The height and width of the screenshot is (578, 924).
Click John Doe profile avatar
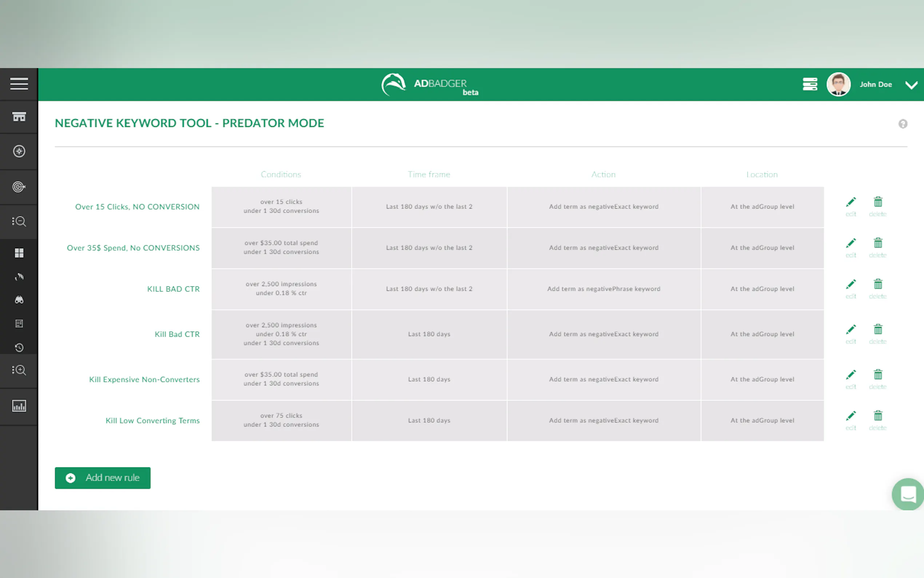838,84
